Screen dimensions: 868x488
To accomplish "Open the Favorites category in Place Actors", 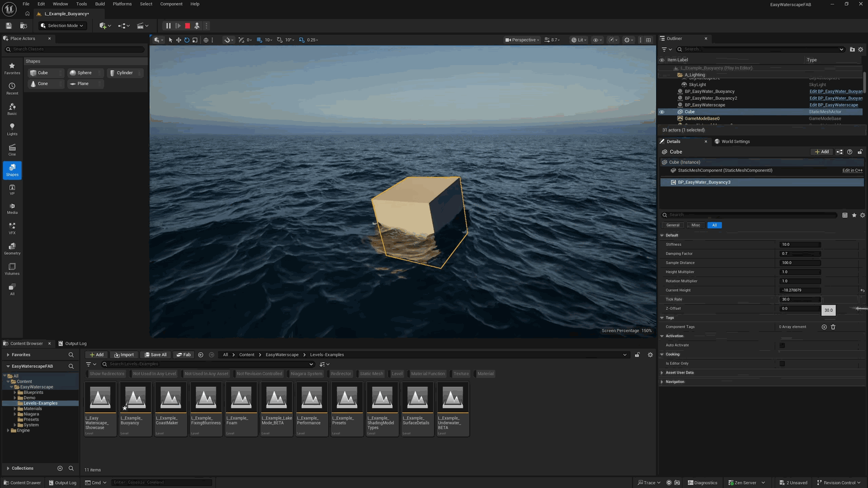I will click(x=12, y=68).
